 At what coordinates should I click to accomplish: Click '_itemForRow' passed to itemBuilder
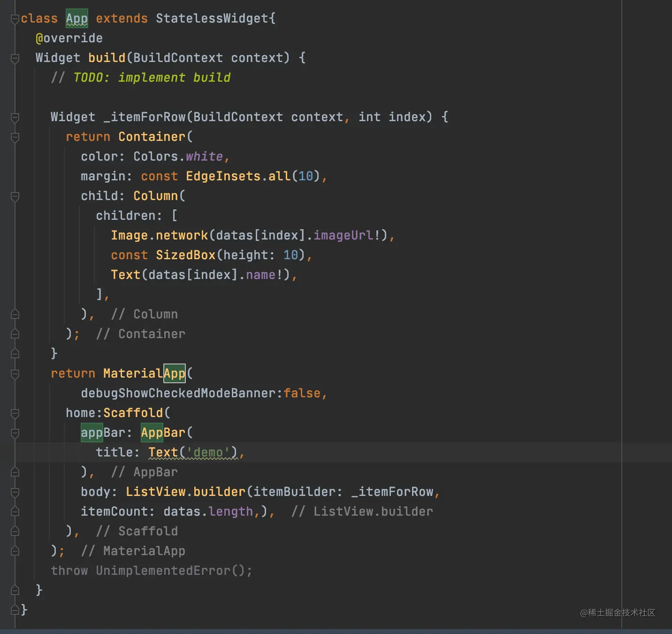pyautogui.click(x=392, y=492)
